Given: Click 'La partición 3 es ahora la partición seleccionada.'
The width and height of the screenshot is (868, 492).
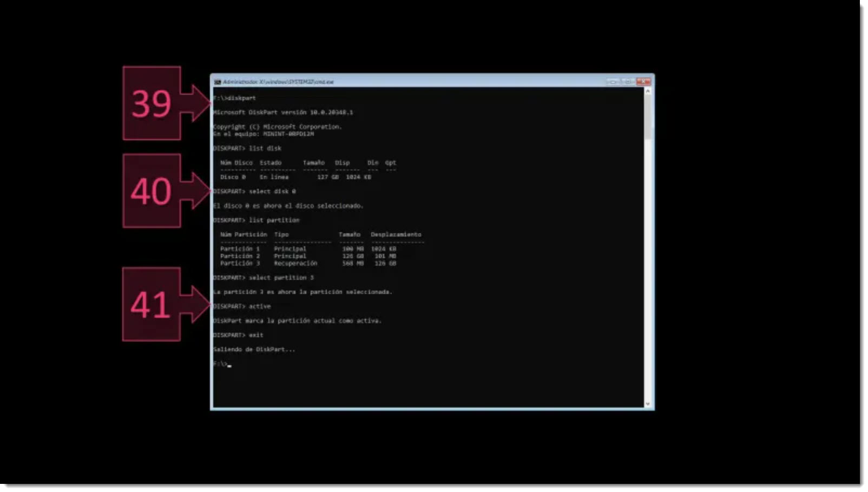Looking at the screenshot, I should tap(303, 292).
